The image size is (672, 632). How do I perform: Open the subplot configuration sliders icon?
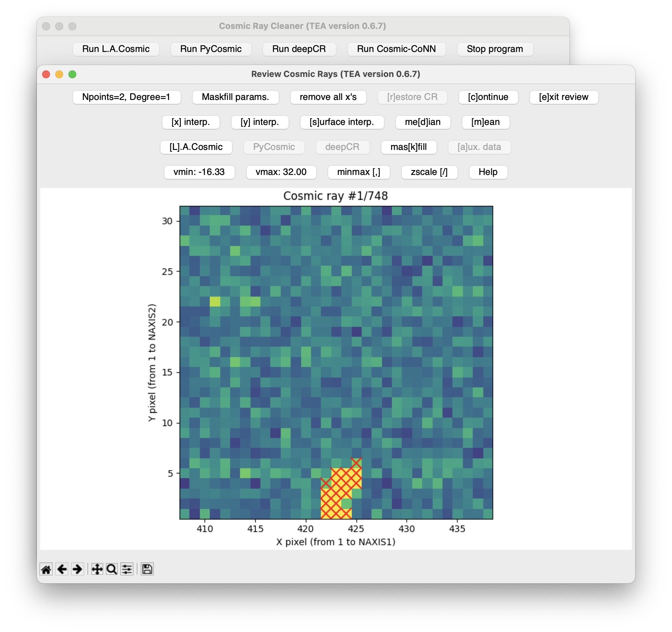click(127, 569)
